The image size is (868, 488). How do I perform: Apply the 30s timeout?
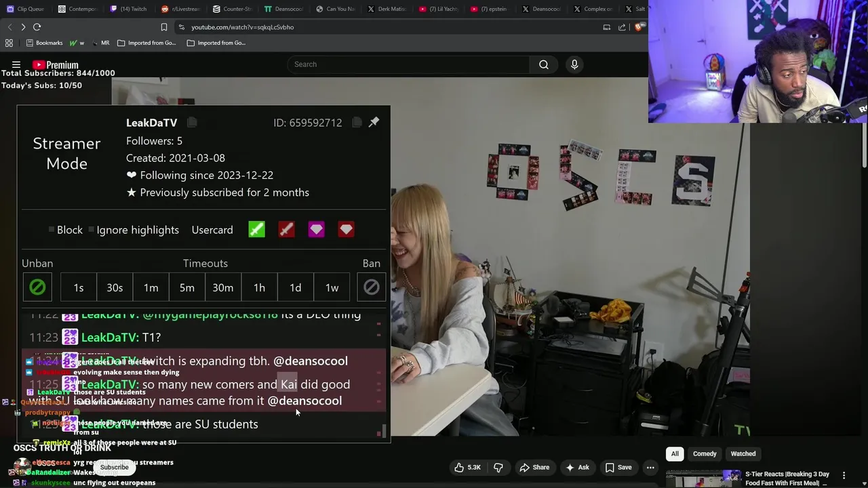click(115, 287)
